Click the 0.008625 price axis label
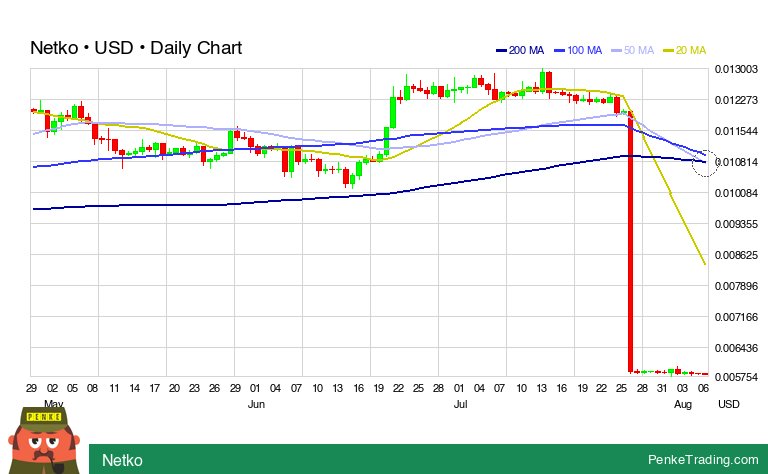Image resolution: width=768 pixels, height=474 pixels. [736, 255]
